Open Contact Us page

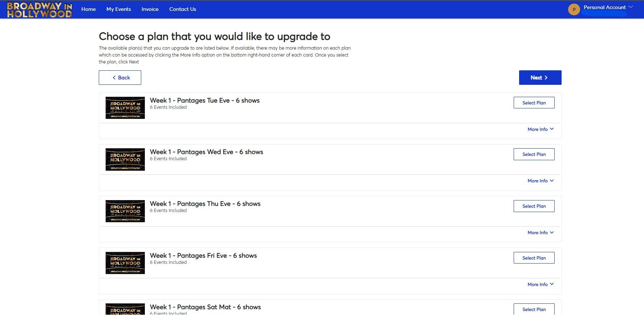tap(183, 9)
